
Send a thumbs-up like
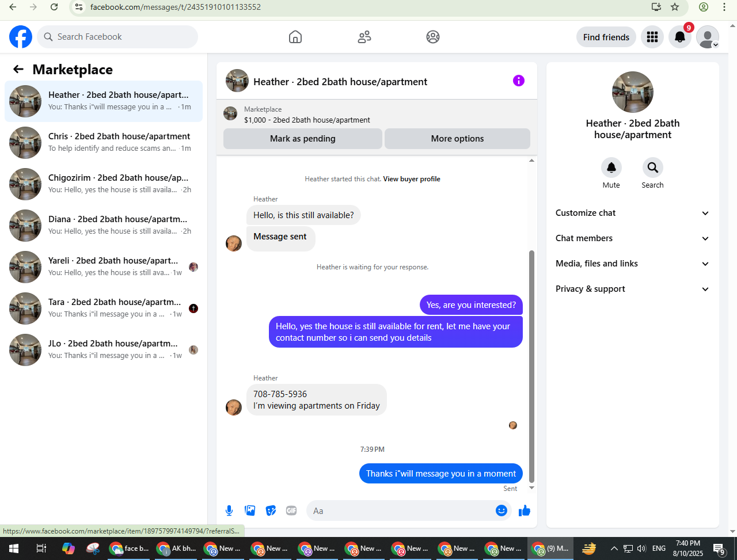point(524,511)
